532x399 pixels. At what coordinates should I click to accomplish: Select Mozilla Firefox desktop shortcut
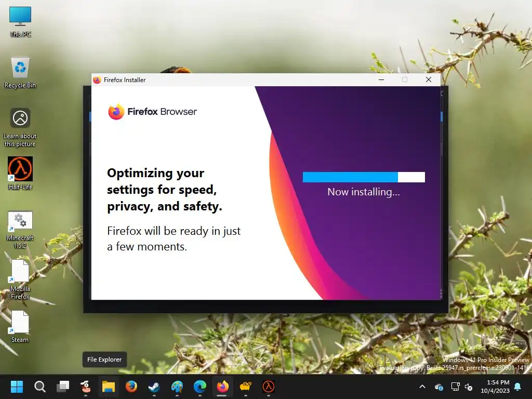[20, 280]
